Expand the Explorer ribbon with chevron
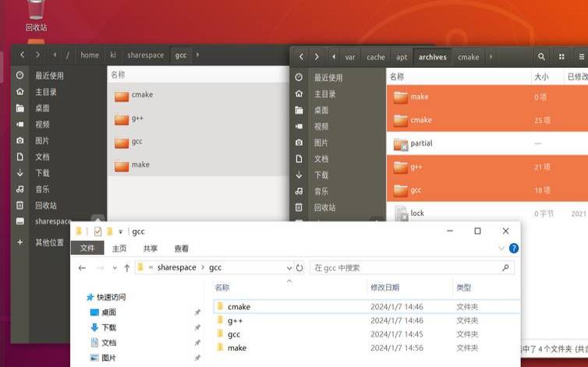The height and width of the screenshot is (367, 588). (501, 248)
